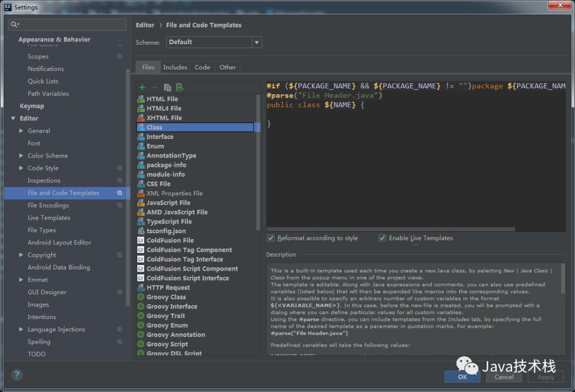Click the TypeScript File template icon
Screen dimensions: 575x392
tap(141, 222)
